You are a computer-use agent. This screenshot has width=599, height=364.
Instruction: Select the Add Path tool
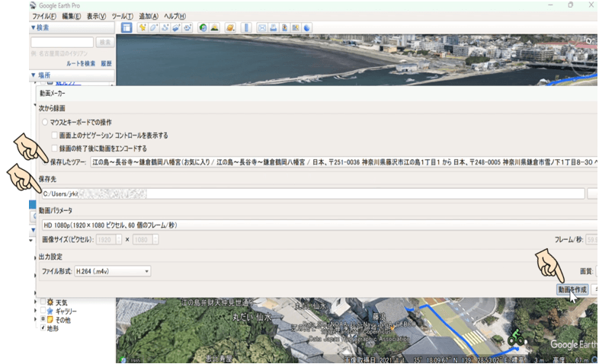click(x=165, y=28)
